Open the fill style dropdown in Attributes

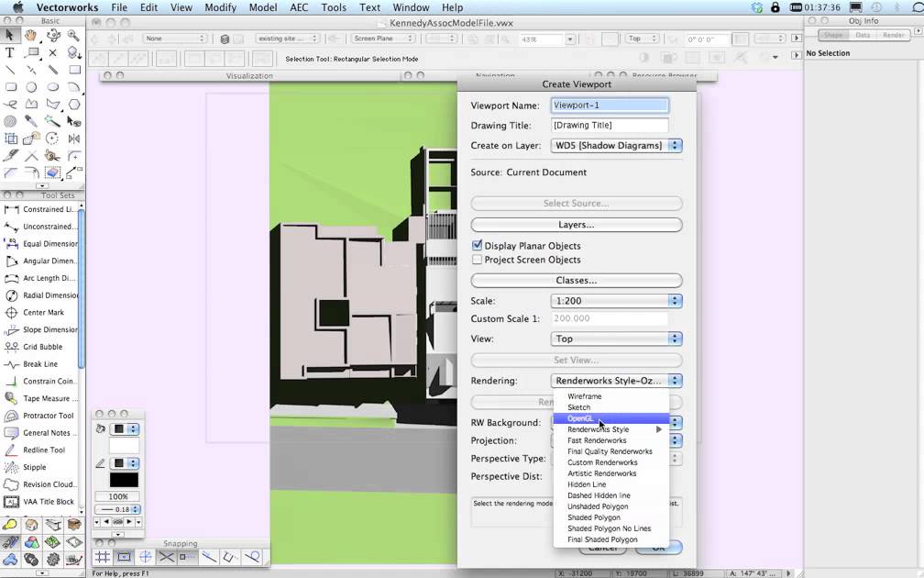(126, 428)
